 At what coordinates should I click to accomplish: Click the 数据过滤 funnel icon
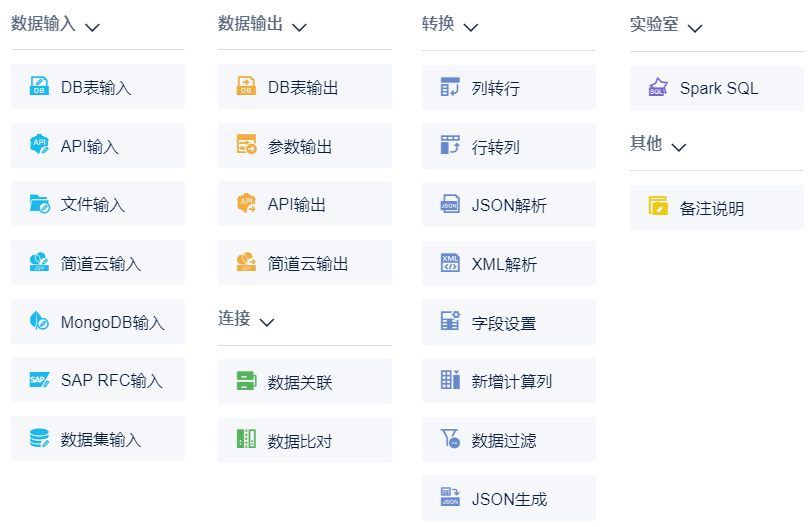coord(450,439)
